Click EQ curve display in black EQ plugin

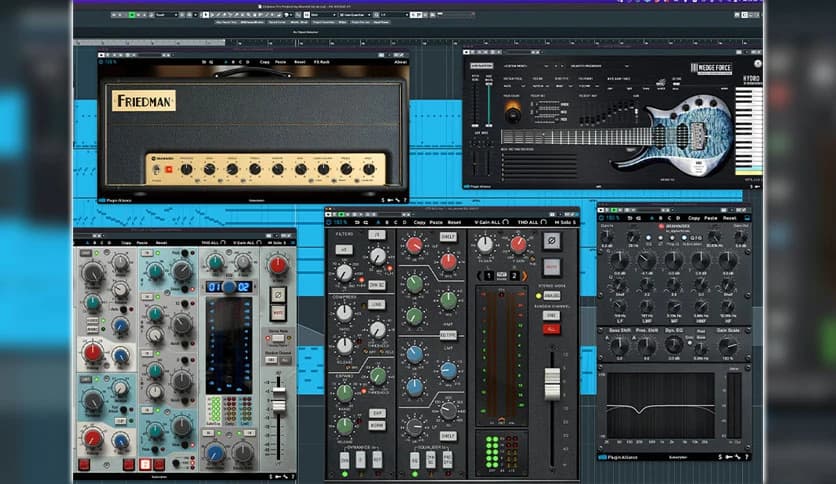point(660,405)
